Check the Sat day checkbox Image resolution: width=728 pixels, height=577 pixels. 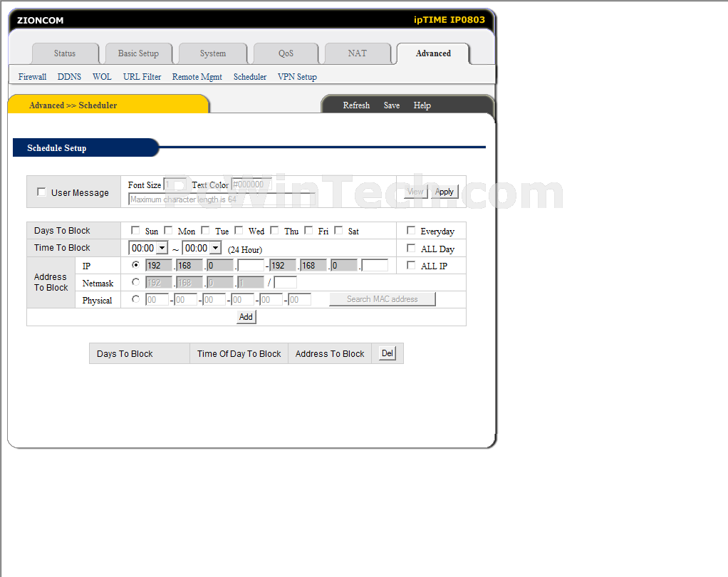pyautogui.click(x=338, y=230)
